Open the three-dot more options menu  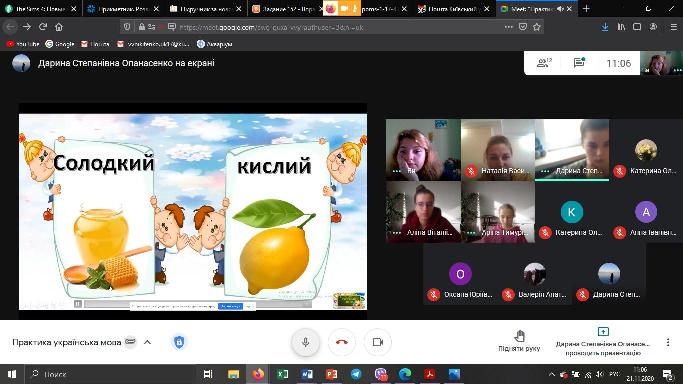(668, 342)
